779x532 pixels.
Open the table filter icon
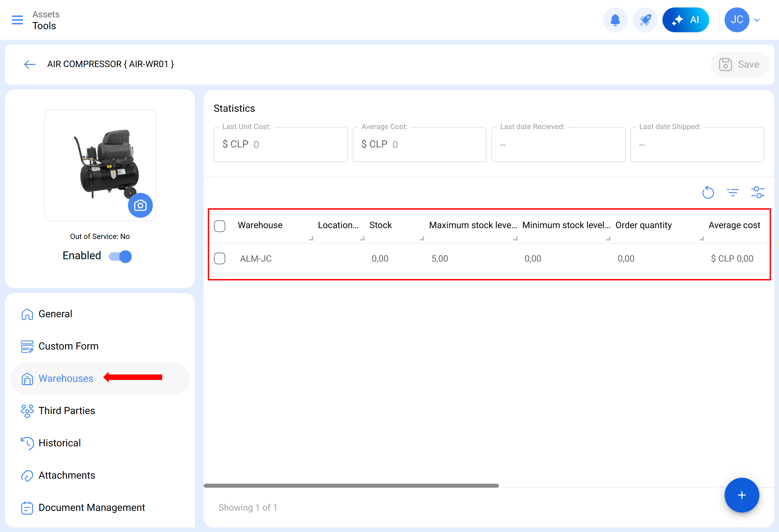(x=732, y=192)
